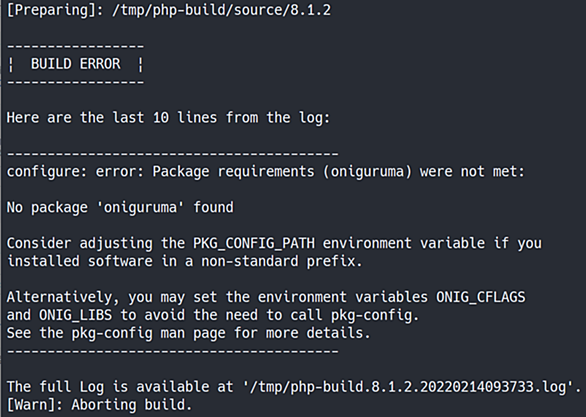Click the dashed line above 'configure: error'

[x=173, y=154]
